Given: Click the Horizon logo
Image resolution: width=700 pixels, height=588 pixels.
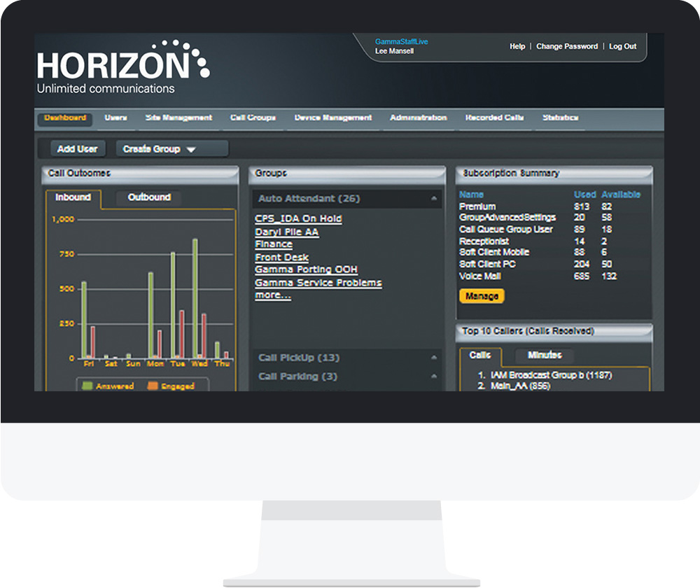Looking at the screenshot, I should pos(122,67).
